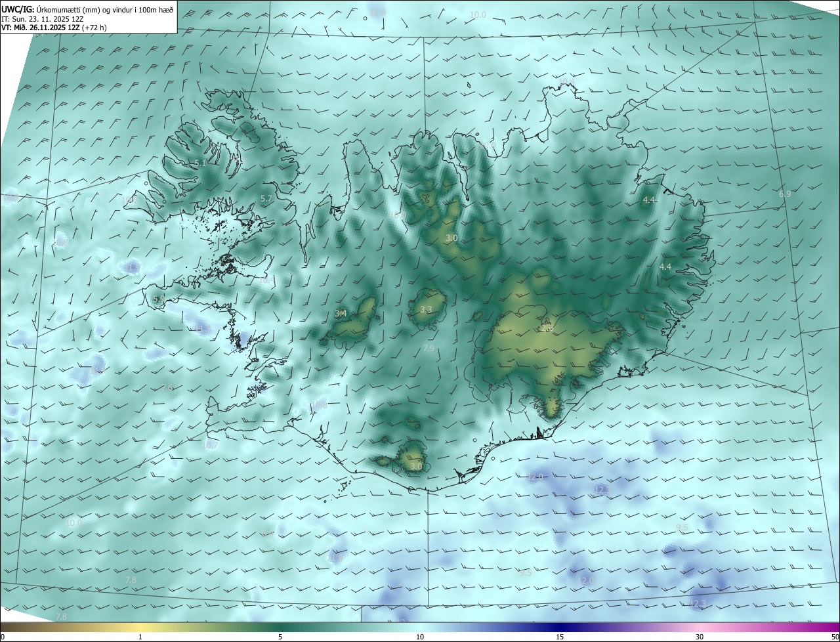Click the 5.7 value label on the map

point(266,198)
